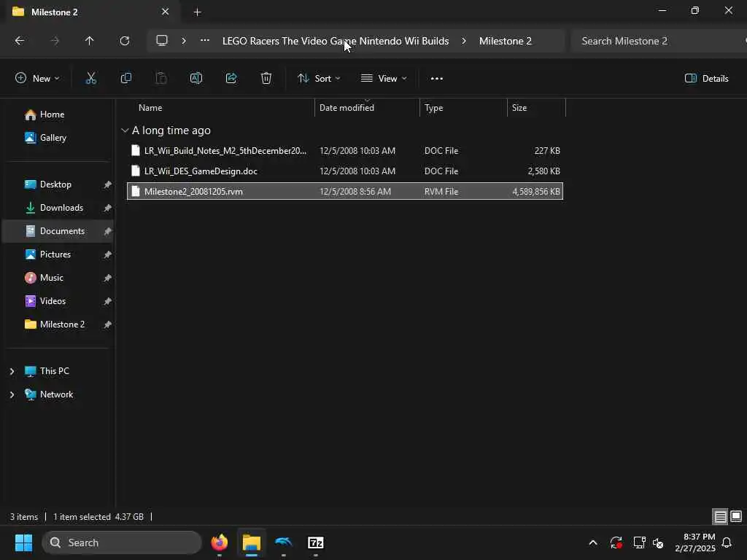Switch to large thumbnails view icon
747x560 pixels.
coord(736,517)
